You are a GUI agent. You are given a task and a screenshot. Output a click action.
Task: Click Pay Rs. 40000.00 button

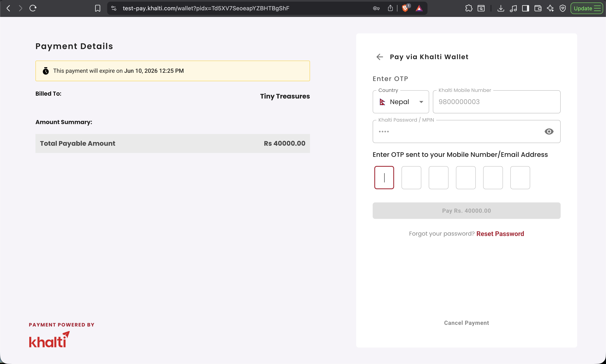click(466, 211)
